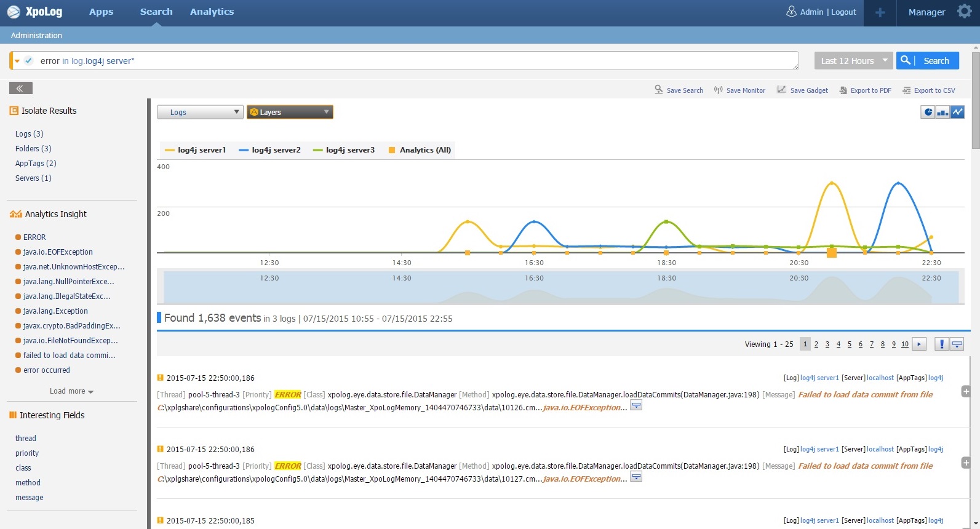Click the blue Search button
This screenshot has height=529, width=980.
point(928,61)
